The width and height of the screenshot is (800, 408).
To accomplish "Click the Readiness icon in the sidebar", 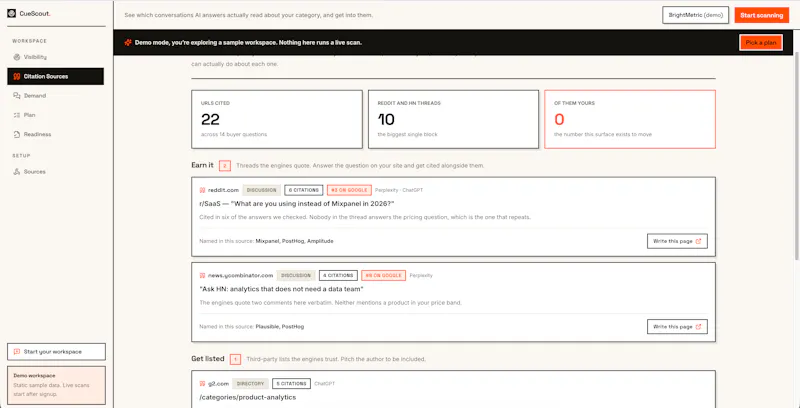I will (x=17, y=135).
